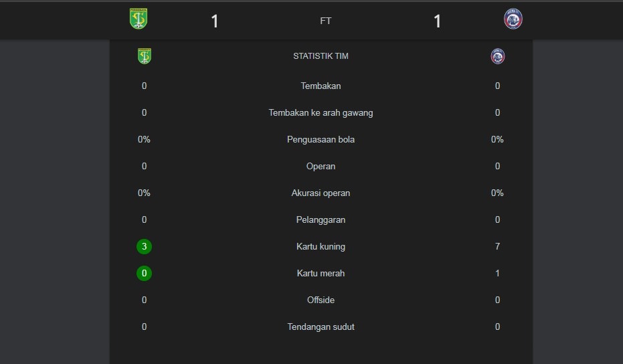
Task: Click the small green crest beside STATISTIK TIM
Action: tap(145, 56)
